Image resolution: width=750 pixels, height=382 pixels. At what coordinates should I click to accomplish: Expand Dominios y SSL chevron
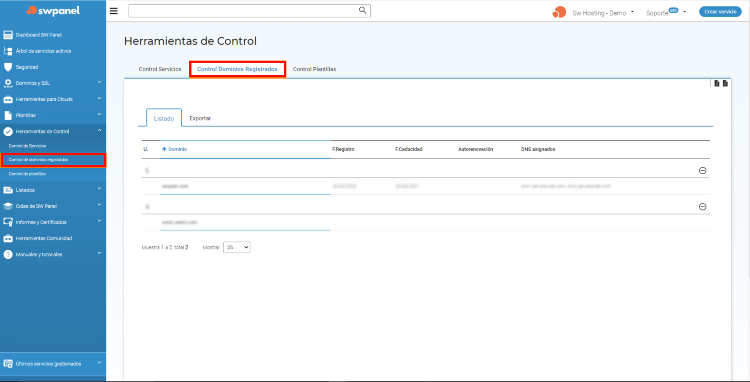point(99,83)
